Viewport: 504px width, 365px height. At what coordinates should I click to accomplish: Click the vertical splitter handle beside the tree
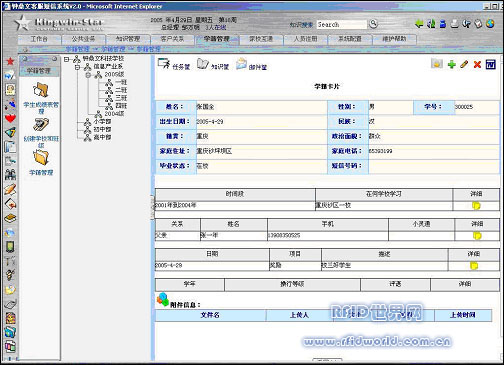click(x=153, y=207)
